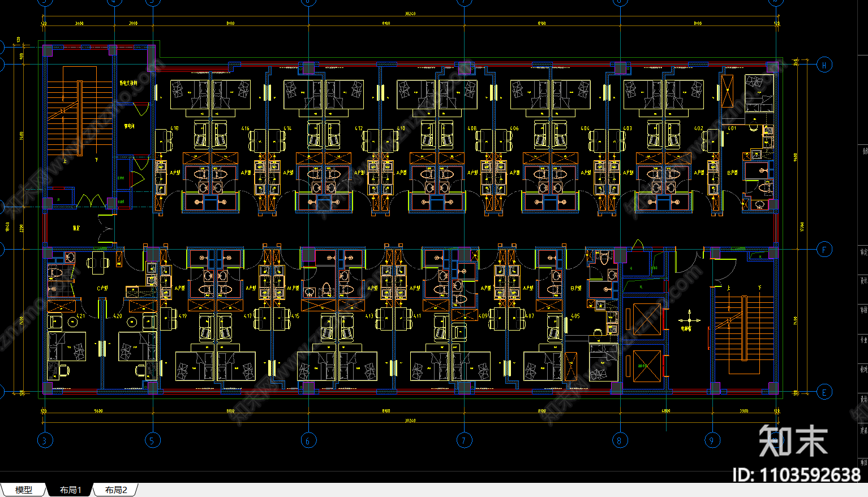Image resolution: width=868 pixels, height=497 pixels.
Task: Select room number label 414
Action: (x=287, y=128)
